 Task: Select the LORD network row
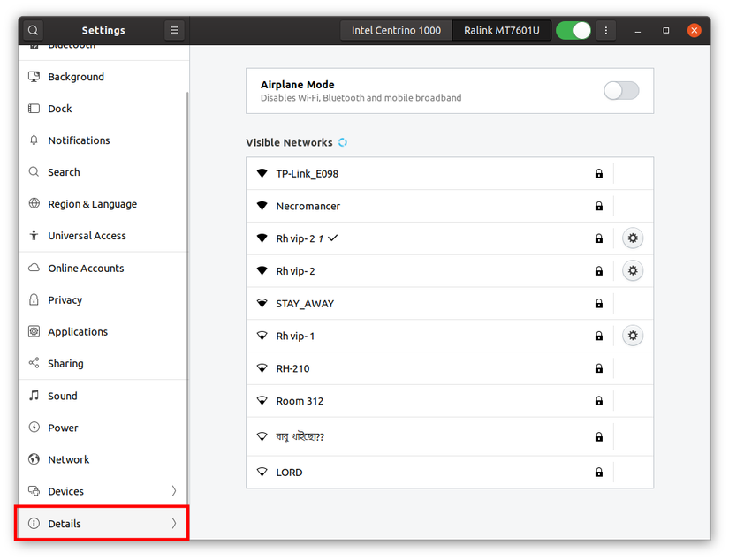coord(450,473)
